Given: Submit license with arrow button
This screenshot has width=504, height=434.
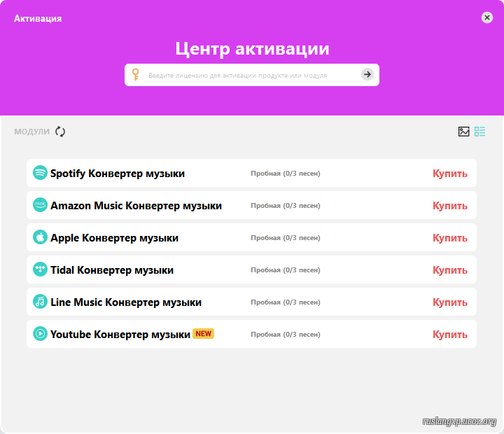Looking at the screenshot, I should tap(367, 75).
